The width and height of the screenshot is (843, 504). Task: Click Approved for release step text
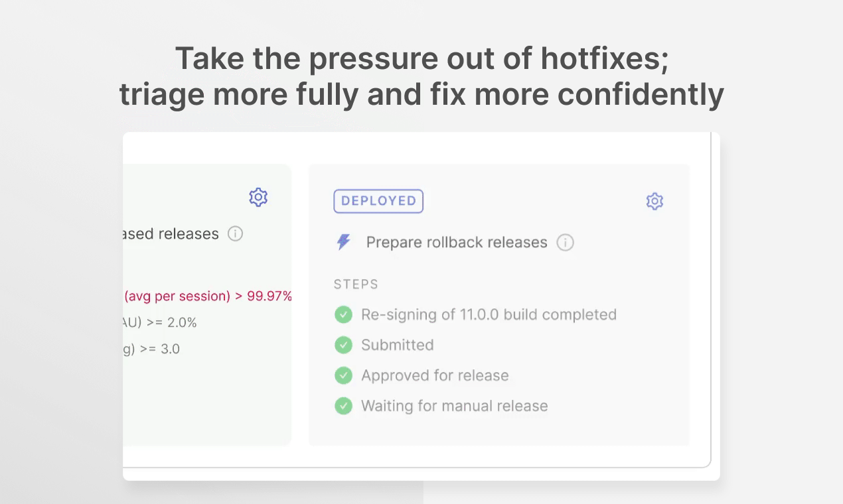(435, 375)
